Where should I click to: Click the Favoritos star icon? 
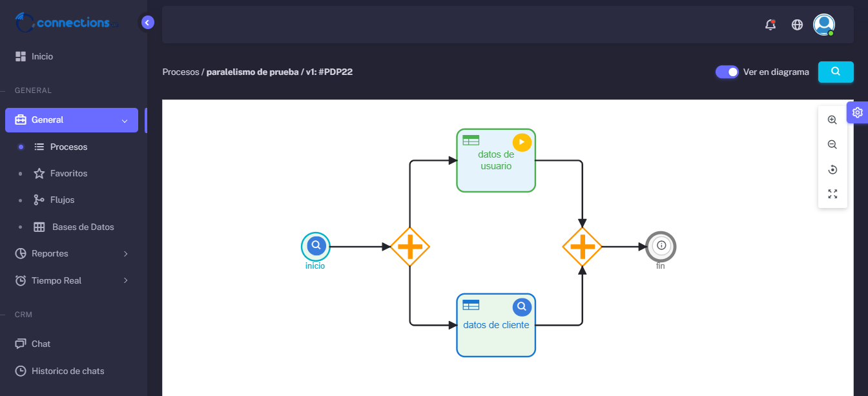pyautogui.click(x=39, y=174)
